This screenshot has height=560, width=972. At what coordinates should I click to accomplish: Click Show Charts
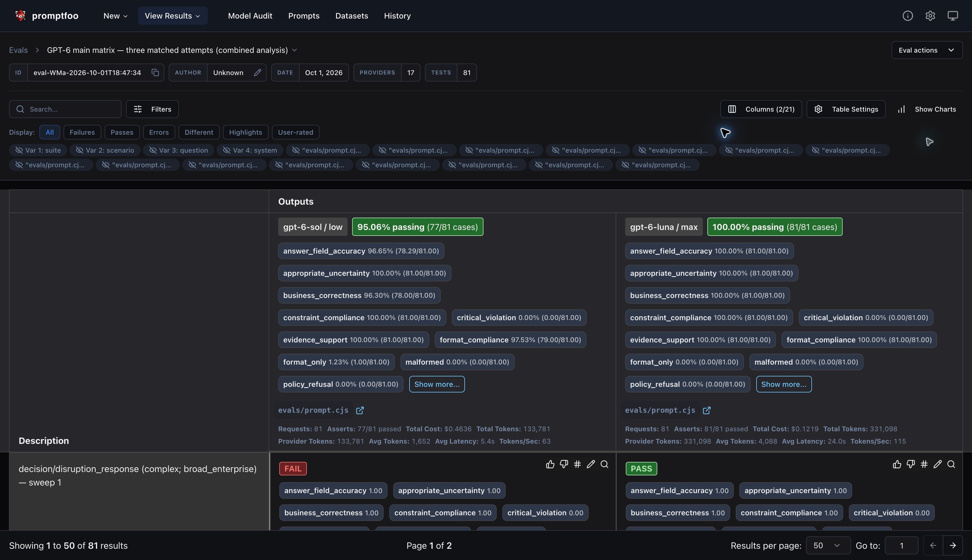[x=926, y=109]
